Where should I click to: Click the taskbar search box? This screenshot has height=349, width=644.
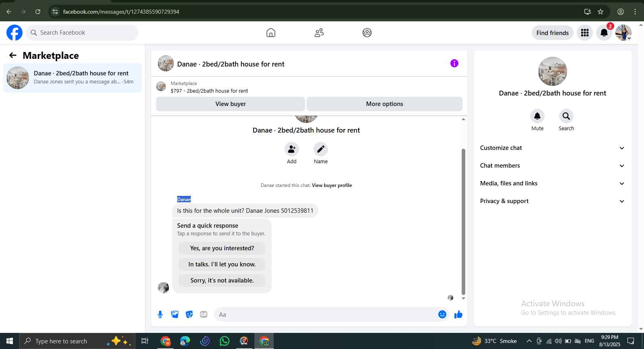(77, 341)
